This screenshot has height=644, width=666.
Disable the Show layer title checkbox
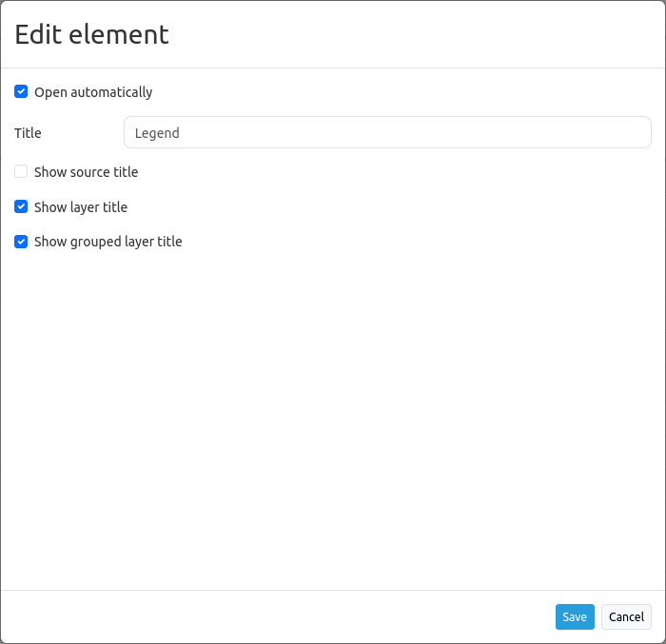click(21, 206)
